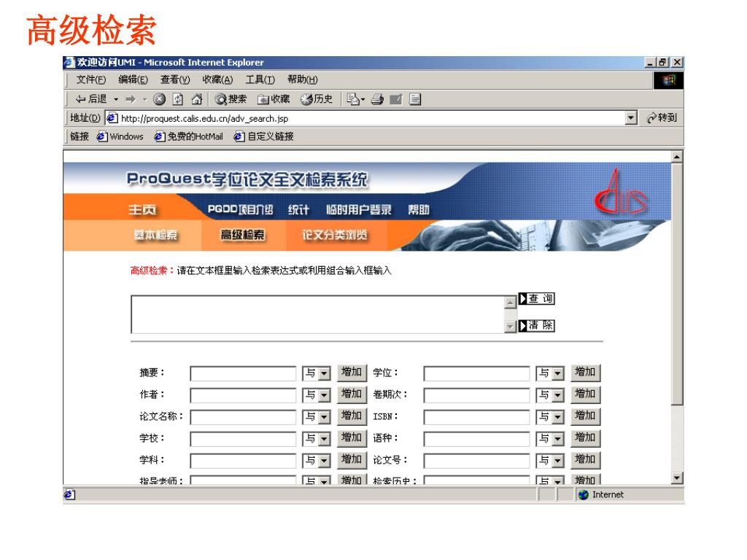
Task: Click the large search expression text box
Action: tap(317, 314)
